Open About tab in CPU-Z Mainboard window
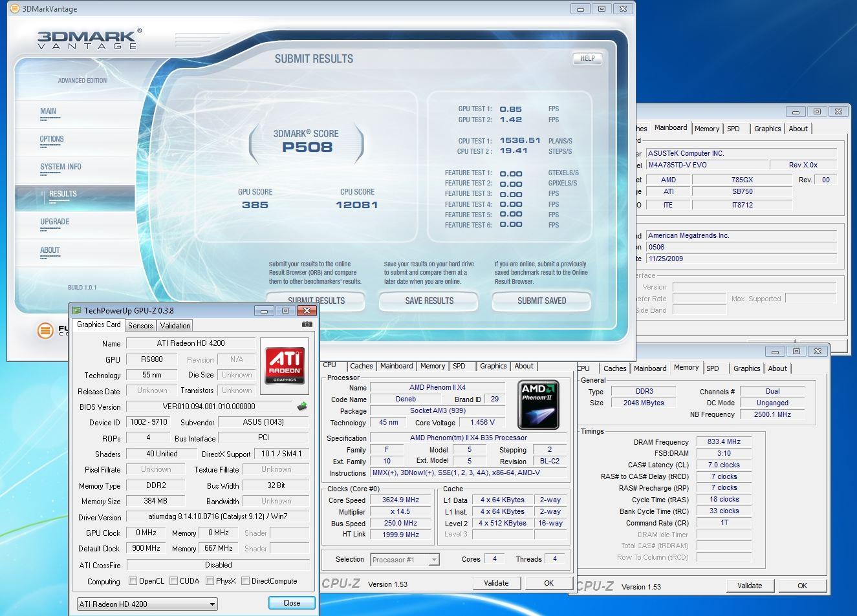Screen dimensions: 857x616 point(798,129)
